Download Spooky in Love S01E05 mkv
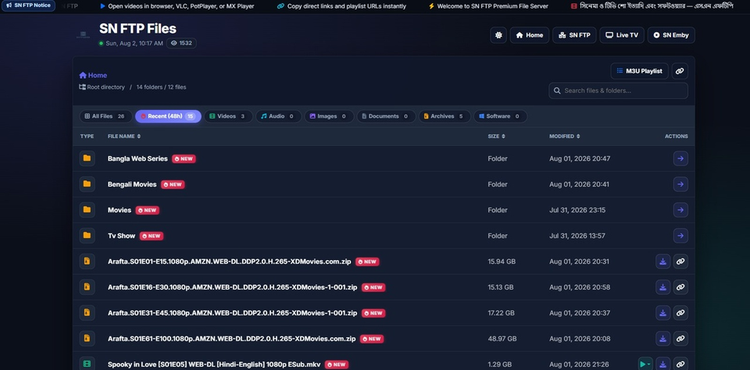Image resolution: width=750 pixels, height=370 pixels. [x=663, y=364]
